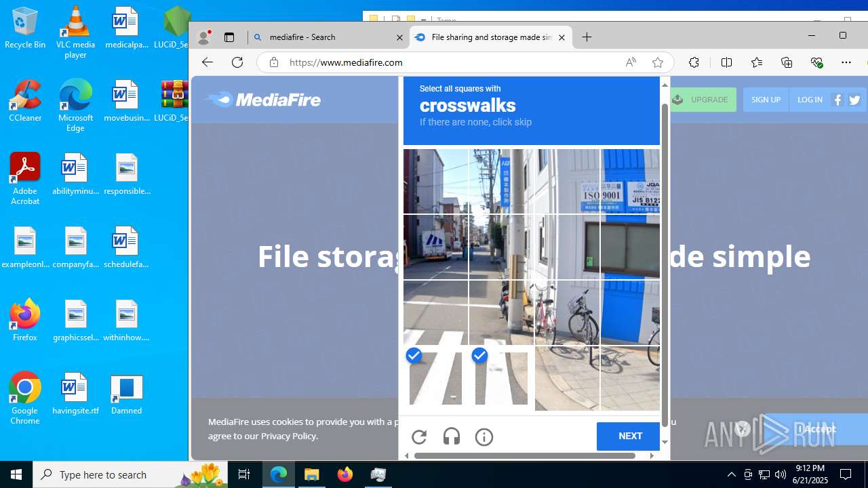Open Windows Start menu

point(16,474)
